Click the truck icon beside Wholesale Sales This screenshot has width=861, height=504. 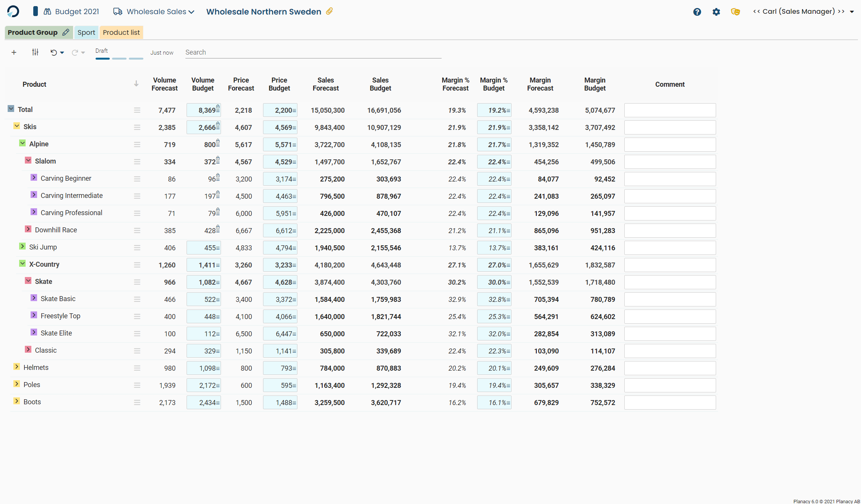point(117,11)
